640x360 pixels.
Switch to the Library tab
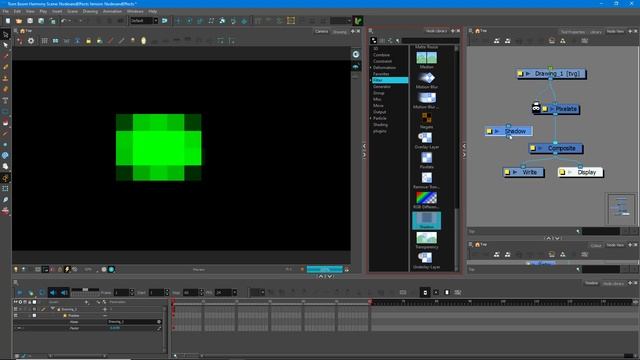596,31
